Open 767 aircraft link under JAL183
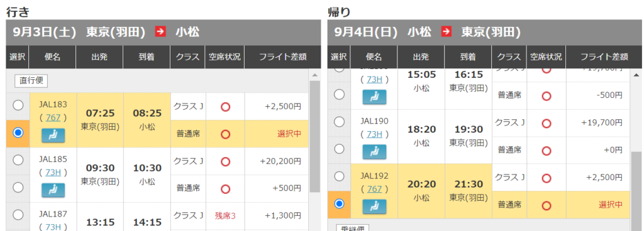Screen dimensions: 644x231 (x=53, y=117)
